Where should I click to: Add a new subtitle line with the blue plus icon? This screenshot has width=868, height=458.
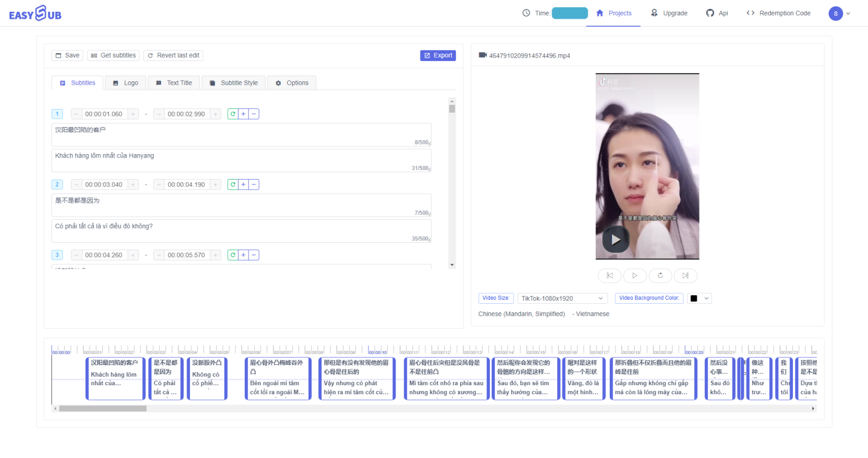click(243, 114)
